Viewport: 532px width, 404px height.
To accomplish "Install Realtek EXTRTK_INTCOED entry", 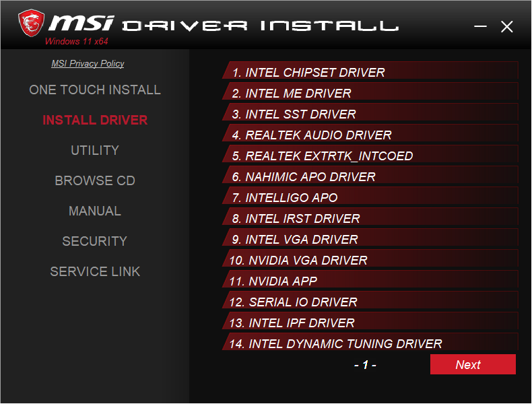I will click(x=370, y=154).
